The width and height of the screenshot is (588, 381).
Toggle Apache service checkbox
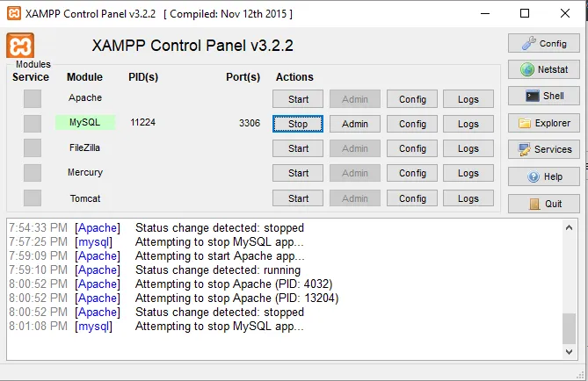tap(33, 99)
